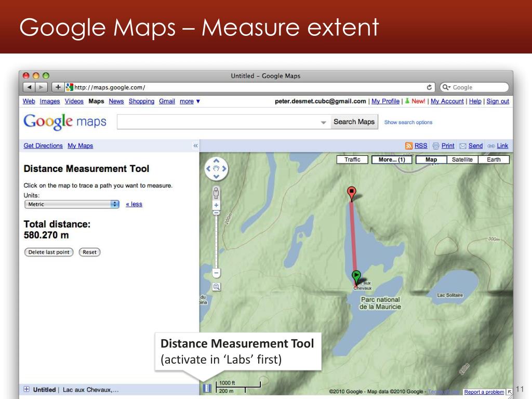The width and height of the screenshot is (532, 399).
Task: Pan the map right with the arrow
Action: pyautogui.click(x=224, y=169)
